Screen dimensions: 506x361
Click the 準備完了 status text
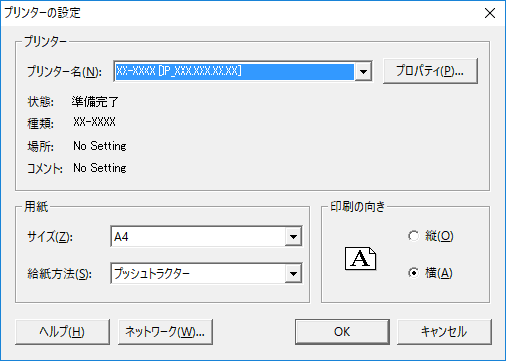tap(95, 102)
